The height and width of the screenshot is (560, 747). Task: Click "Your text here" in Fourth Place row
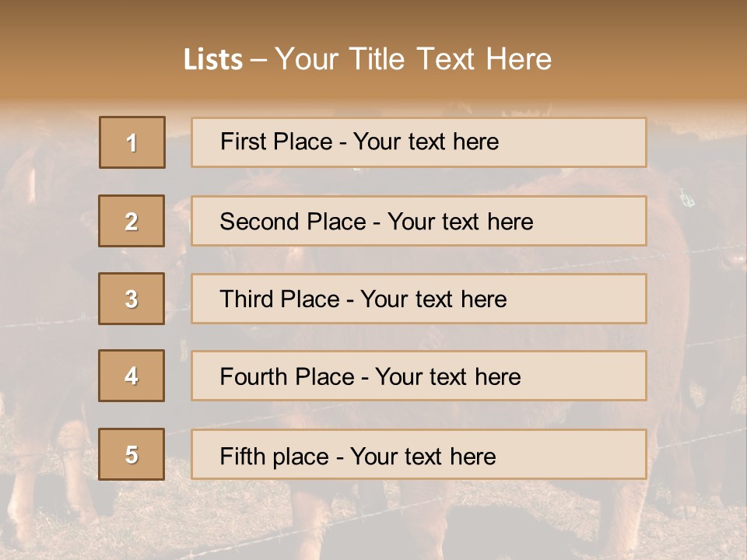[x=447, y=377]
